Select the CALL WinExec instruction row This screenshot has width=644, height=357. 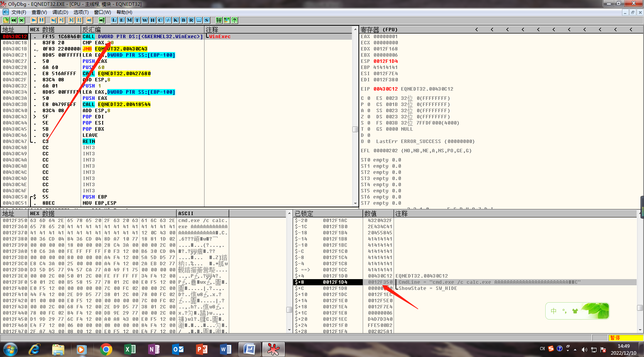click(142, 37)
